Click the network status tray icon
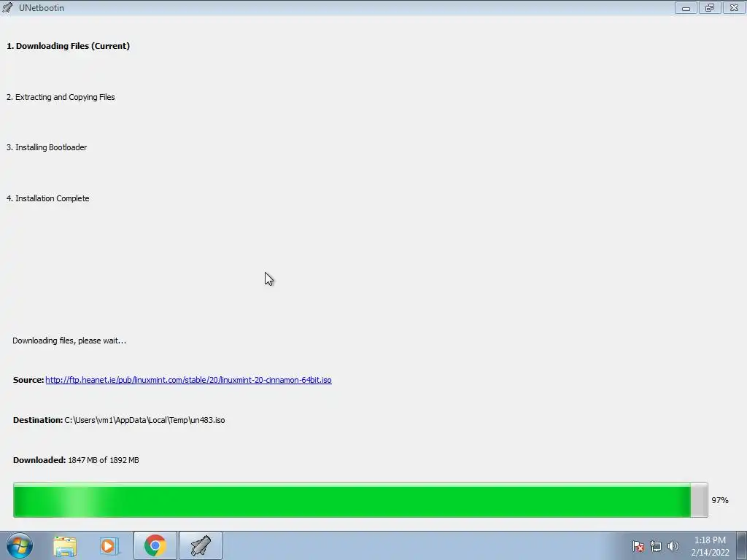The width and height of the screenshot is (747, 560). (x=656, y=546)
